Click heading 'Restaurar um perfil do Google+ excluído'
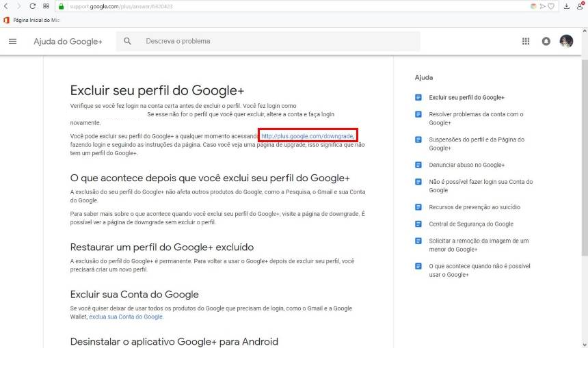The image size is (588, 374). (162, 248)
